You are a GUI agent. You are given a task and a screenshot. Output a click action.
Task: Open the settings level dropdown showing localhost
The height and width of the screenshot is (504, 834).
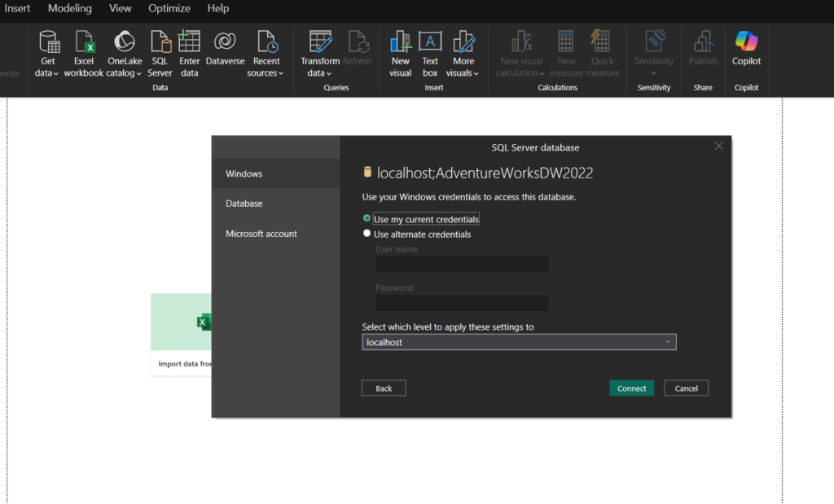519,342
